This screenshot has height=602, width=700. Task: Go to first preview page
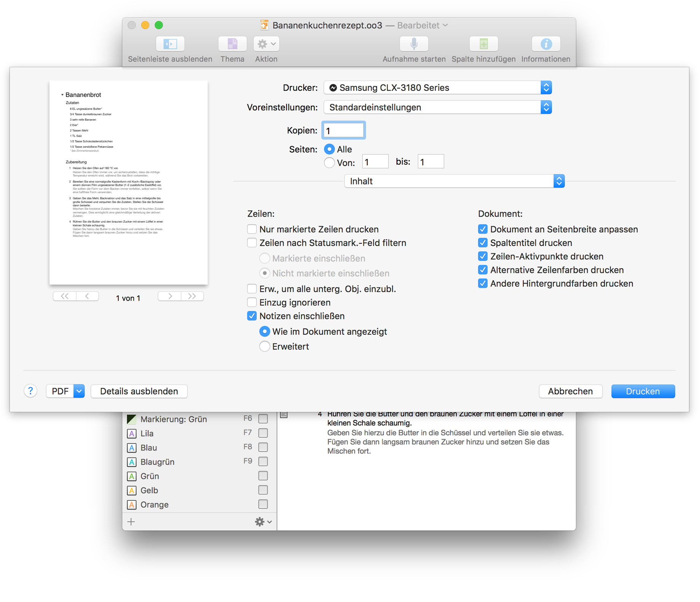pos(65,296)
